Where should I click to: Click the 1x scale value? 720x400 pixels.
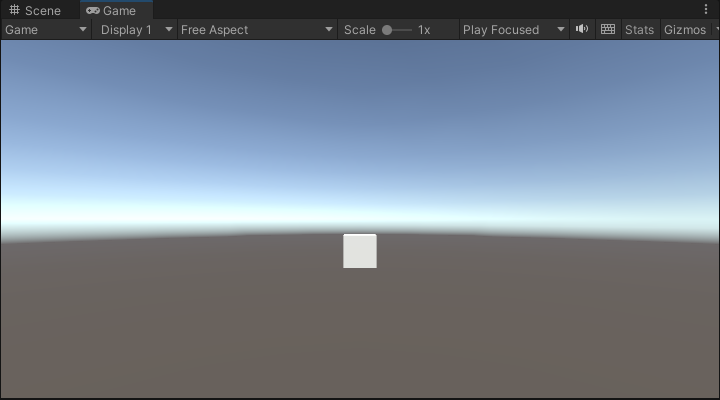tap(424, 29)
